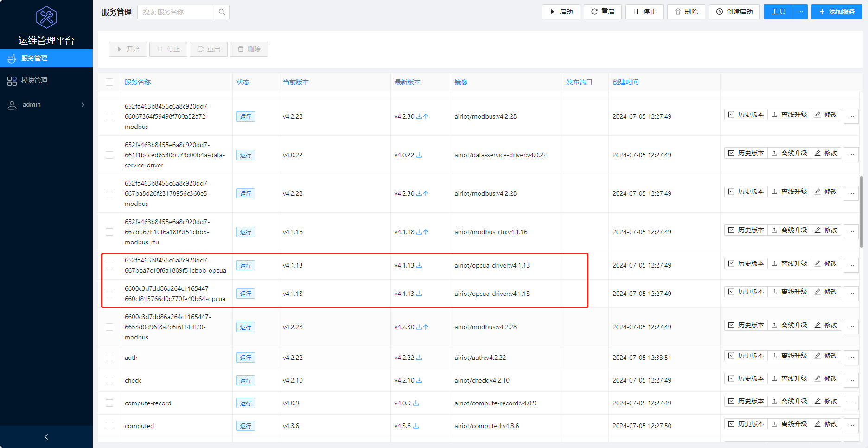Viewport: 868px width, 448px height.
Task: Click download icon for data-service-driver v4.0.22
Action: tap(419, 155)
